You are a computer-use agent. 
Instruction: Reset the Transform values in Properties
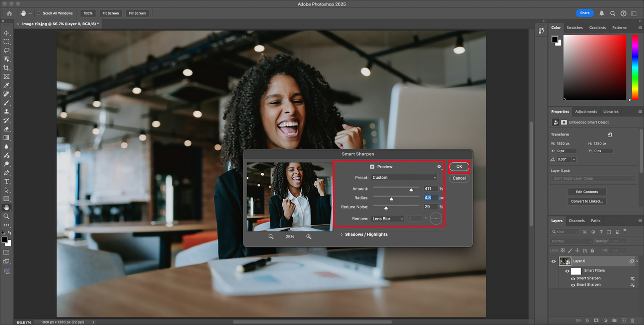[610, 135]
